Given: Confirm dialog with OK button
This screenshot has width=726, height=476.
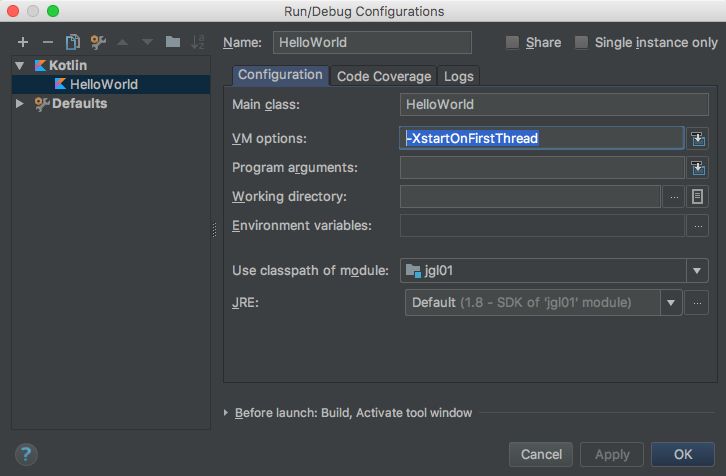Looking at the screenshot, I should tap(683, 454).
